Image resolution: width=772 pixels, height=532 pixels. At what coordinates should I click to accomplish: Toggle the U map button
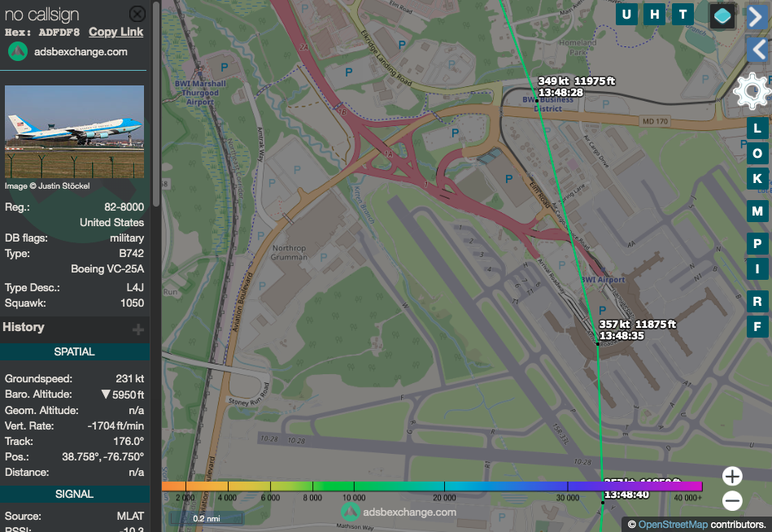click(626, 15)
